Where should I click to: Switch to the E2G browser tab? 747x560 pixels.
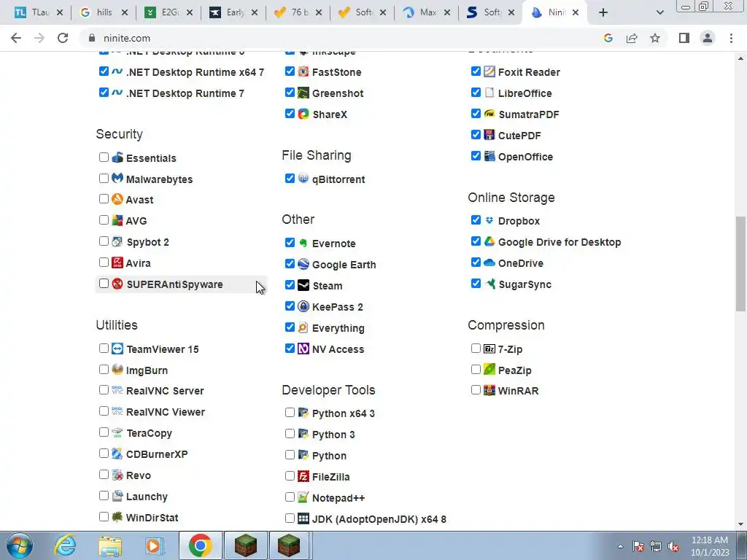pos(169,12)
